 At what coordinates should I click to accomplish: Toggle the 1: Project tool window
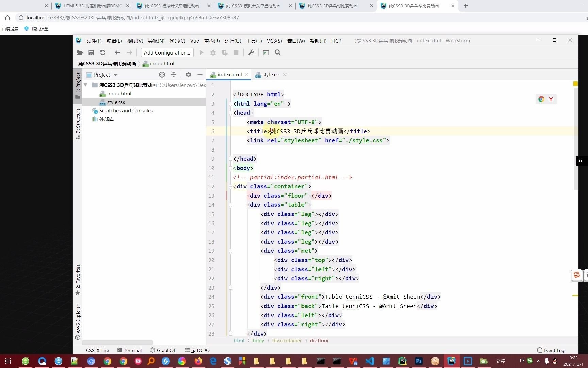[x=78, y=86]
